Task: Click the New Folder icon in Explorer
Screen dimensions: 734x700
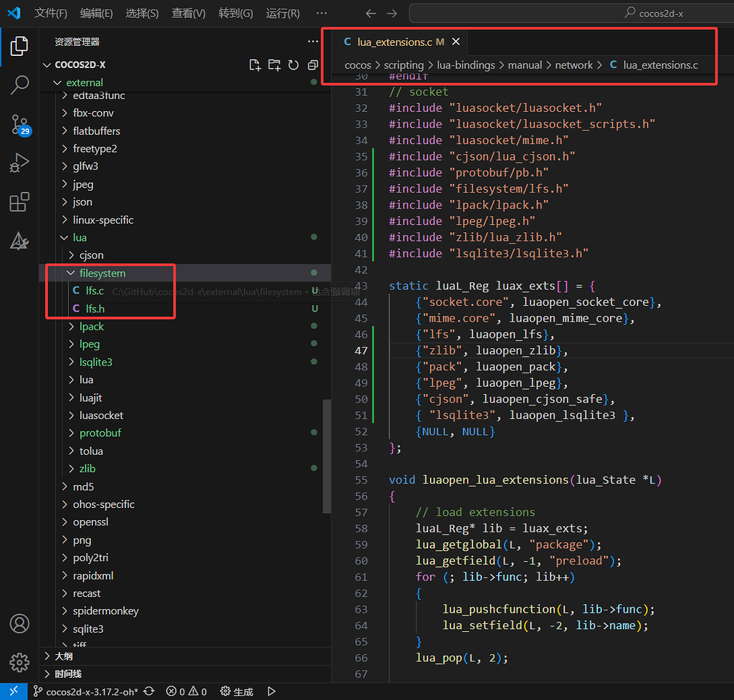Action: (x=275, y=64)
